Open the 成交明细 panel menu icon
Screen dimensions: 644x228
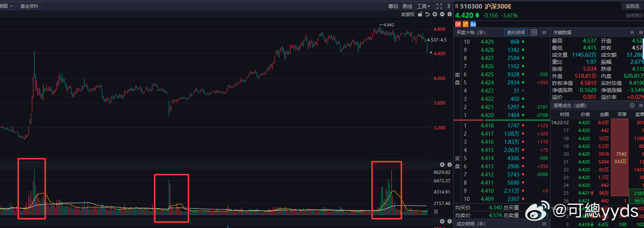tap(544, 224)
